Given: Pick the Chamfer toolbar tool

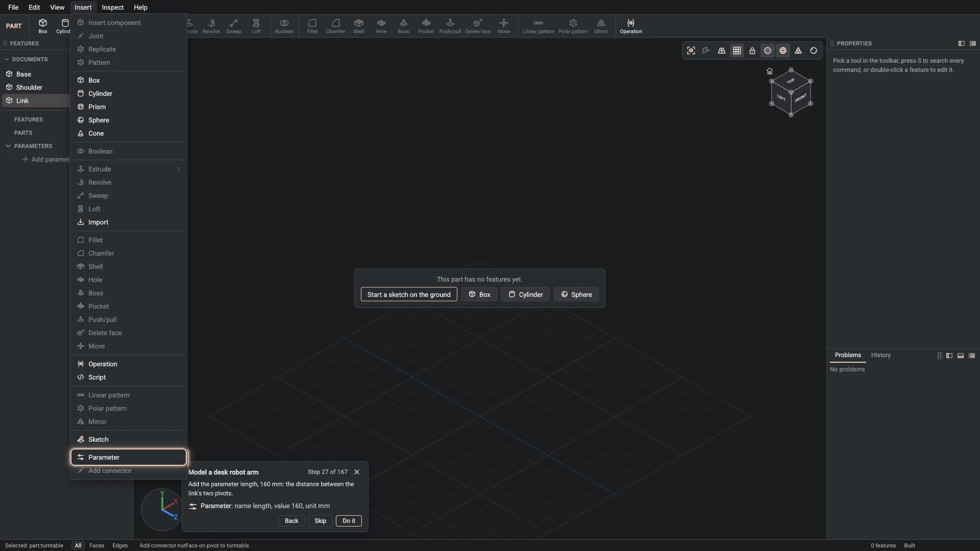Looking at the screenshot, I should tap(335, 26).
